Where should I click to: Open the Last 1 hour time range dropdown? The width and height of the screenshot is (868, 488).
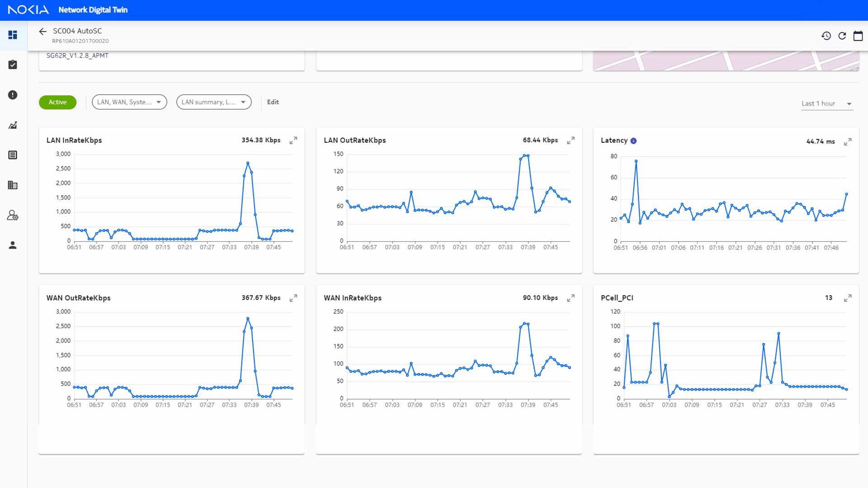click(827, 103)
